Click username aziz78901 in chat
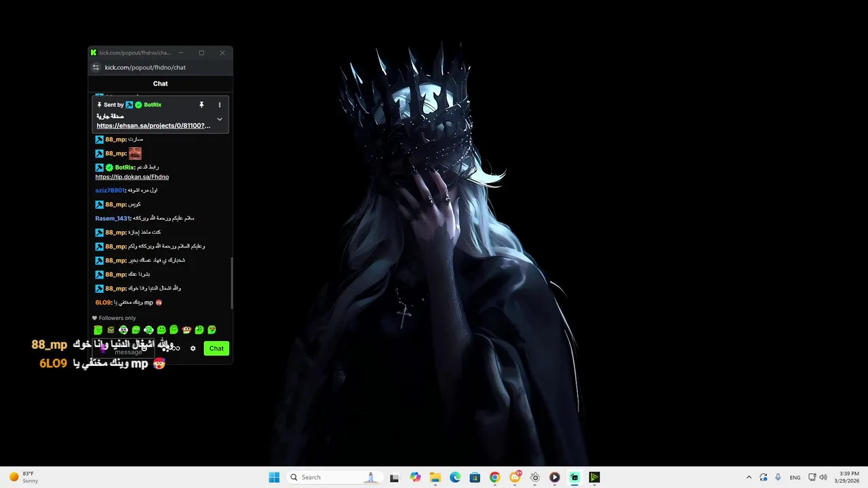 click(110, 190)
